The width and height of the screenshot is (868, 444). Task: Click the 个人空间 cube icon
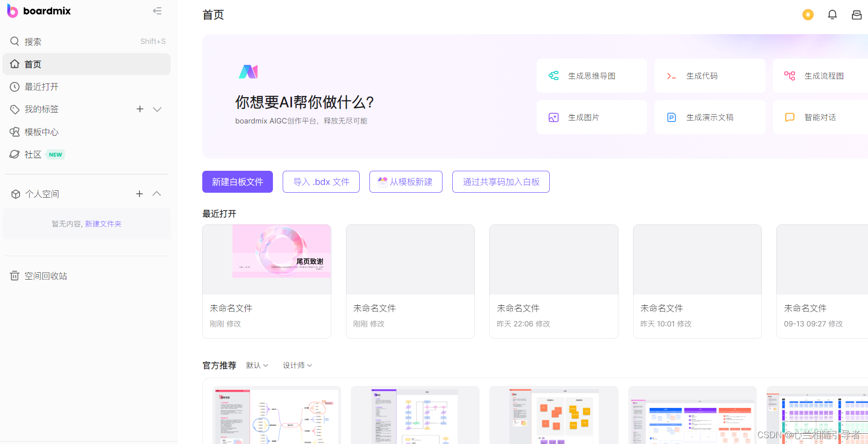coord(16,194)
